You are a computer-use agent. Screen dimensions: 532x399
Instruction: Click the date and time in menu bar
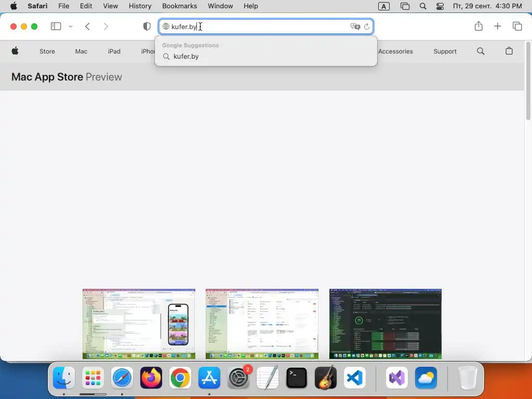(487, 6)
